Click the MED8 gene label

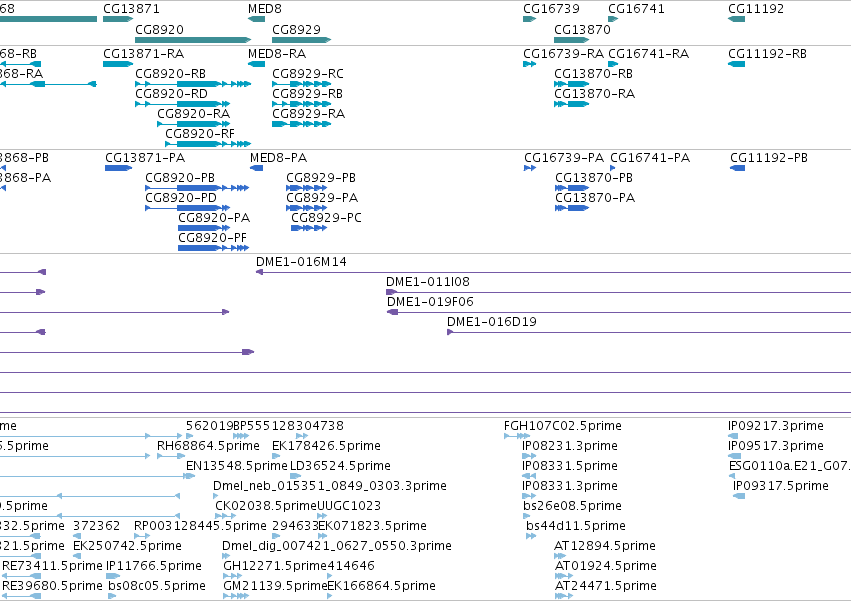coord(265,9)
